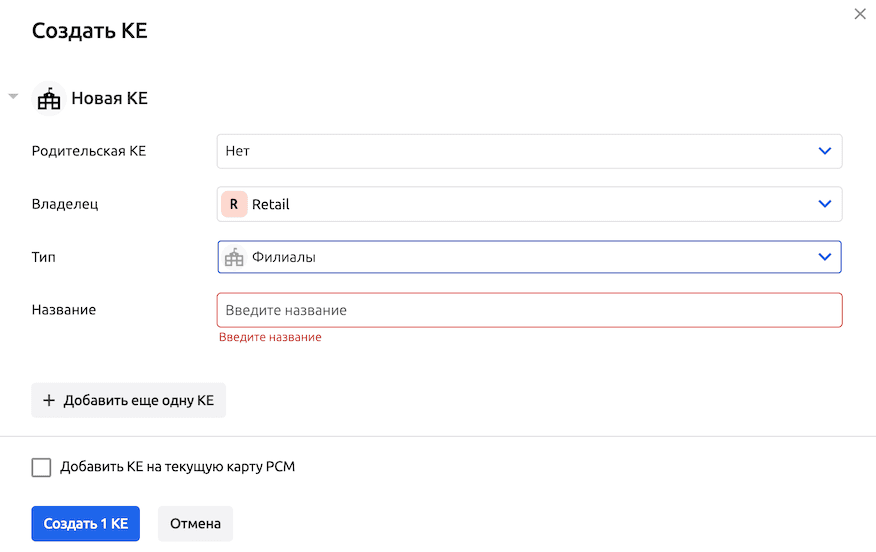876x552 pixels.
Task: Click the Добавить еще одну КЕ text
Action: 139,400
